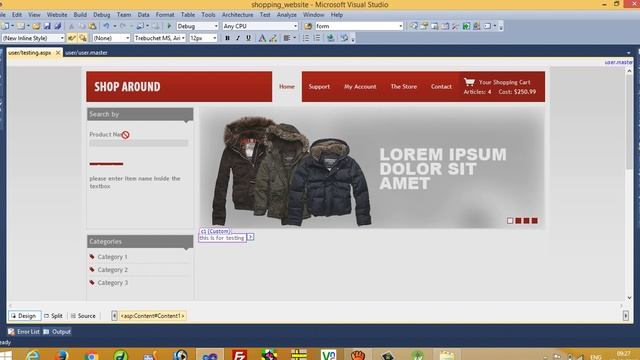The height and width of the screenshot is (360, 640).
Task: Switch to the user/user.master tab
Action: 86,53
